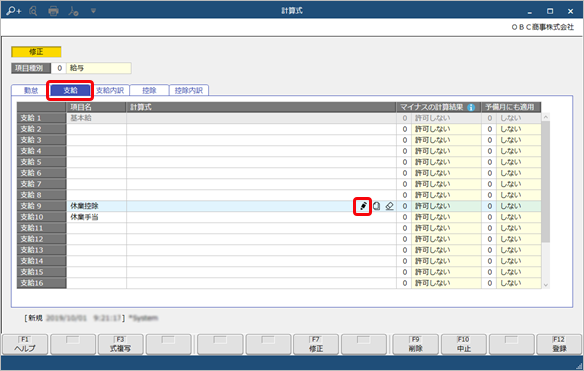This screenshot has width=584, height=371.
Task: Select the 休業手当 item name cell
Action: [96, 217]
